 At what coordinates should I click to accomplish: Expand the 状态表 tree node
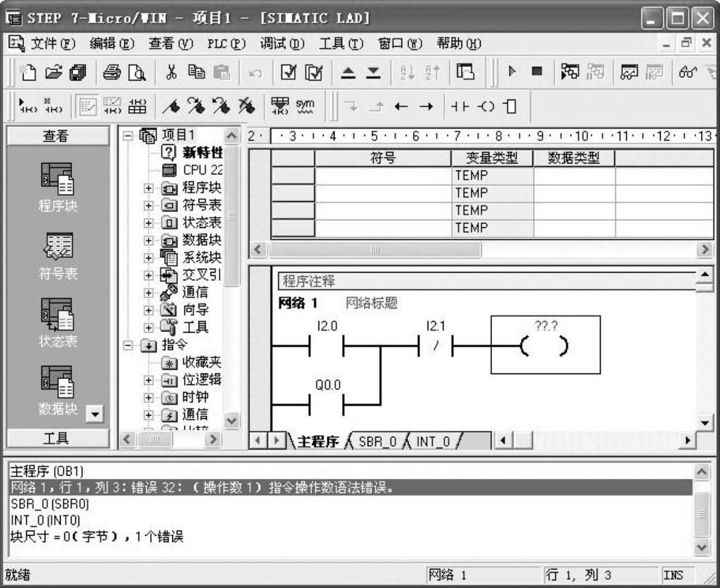point(148,223)
